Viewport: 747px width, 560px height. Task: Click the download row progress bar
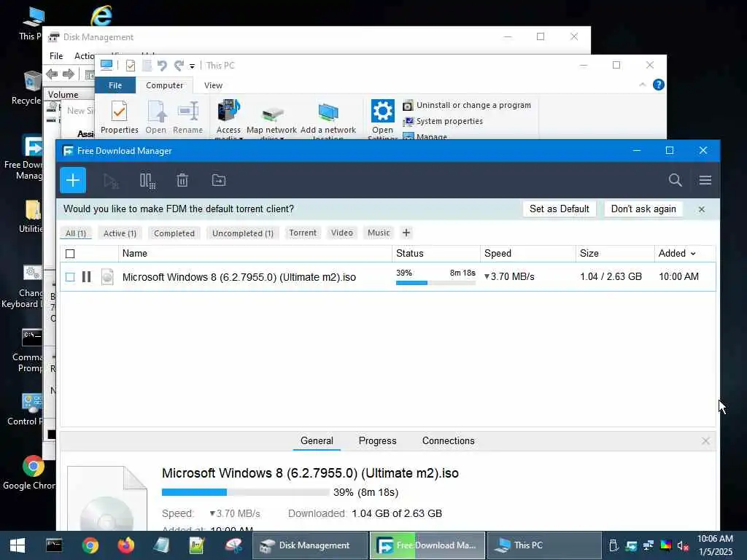(x=436, y=283)
